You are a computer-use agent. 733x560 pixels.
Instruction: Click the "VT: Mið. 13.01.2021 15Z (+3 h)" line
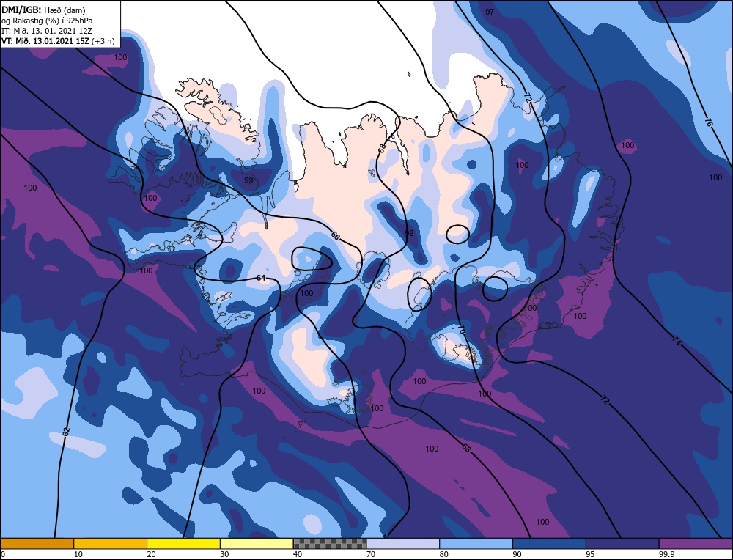[58, 41]
